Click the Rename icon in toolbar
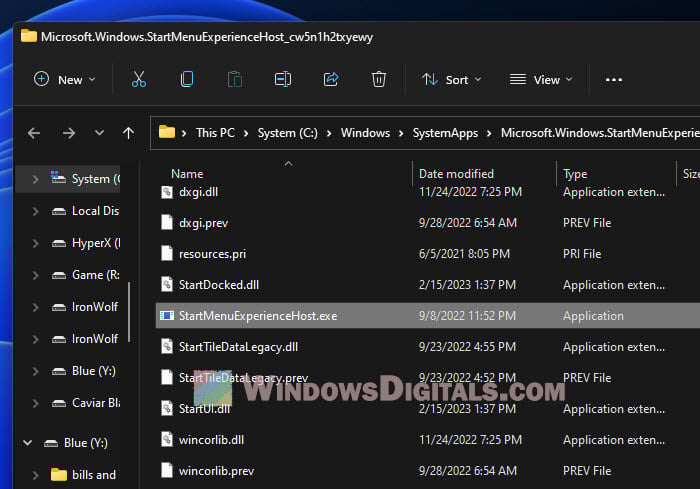The image size is (700, 489). tap(283, 79)
